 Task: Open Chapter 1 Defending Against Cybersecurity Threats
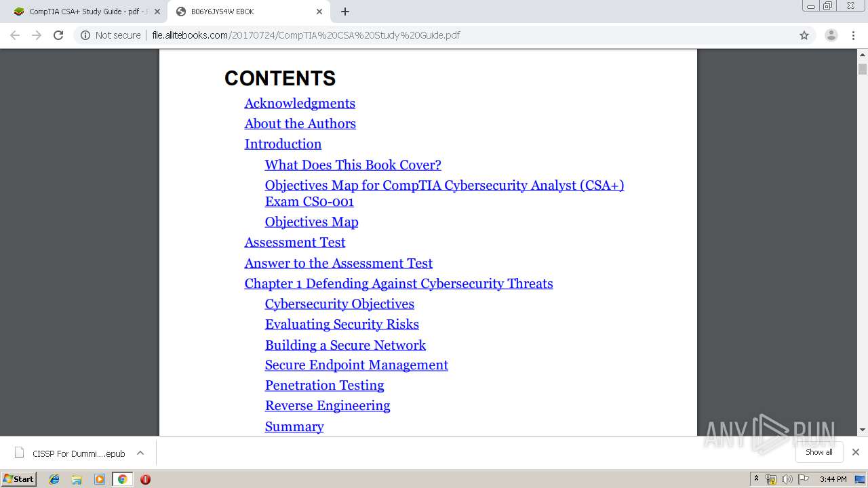pos(399,283)
